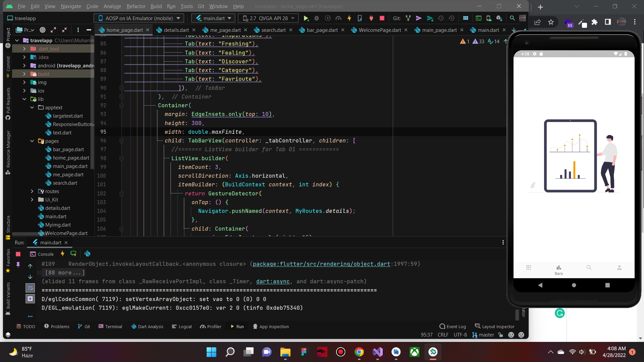The width and height of the screenshot is (644, 362).
Task: Open Device Manager icon in toolbar
Action: point(489,18)
